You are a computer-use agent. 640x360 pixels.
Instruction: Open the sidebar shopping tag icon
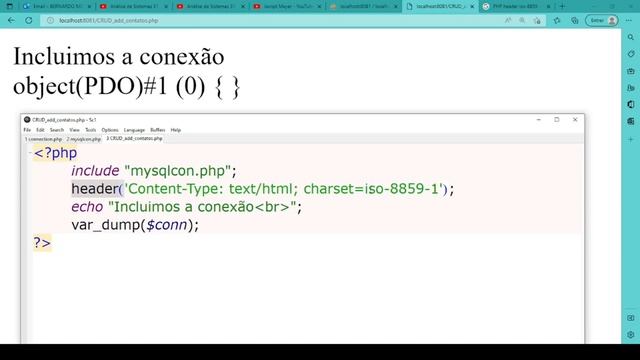coord(631,54)
